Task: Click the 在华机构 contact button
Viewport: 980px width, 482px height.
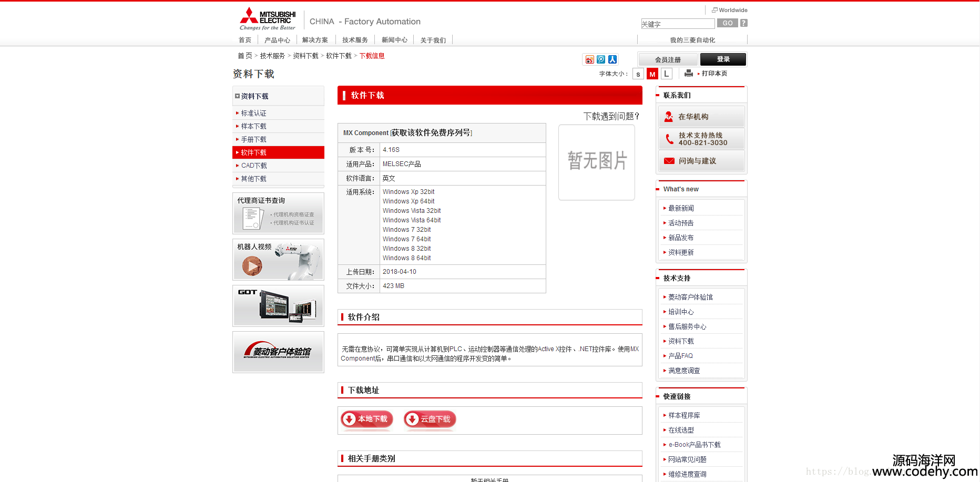Action: pyautogui.click(x=701, y=117)
